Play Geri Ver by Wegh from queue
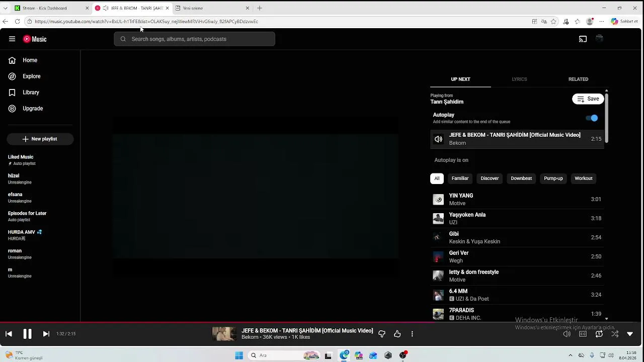This screenshot has height=362, width=644. coord(517,256)
